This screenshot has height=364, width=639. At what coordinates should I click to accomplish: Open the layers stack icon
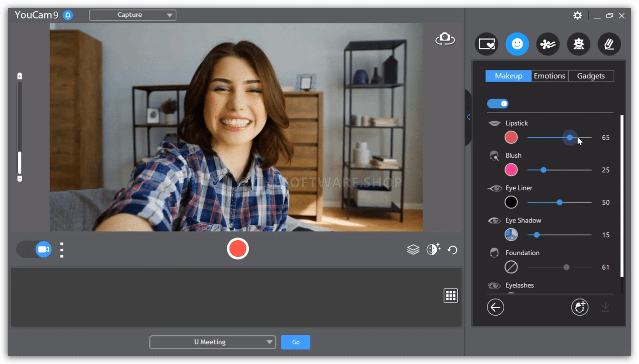pyautogui.click(x=413, y=249)
